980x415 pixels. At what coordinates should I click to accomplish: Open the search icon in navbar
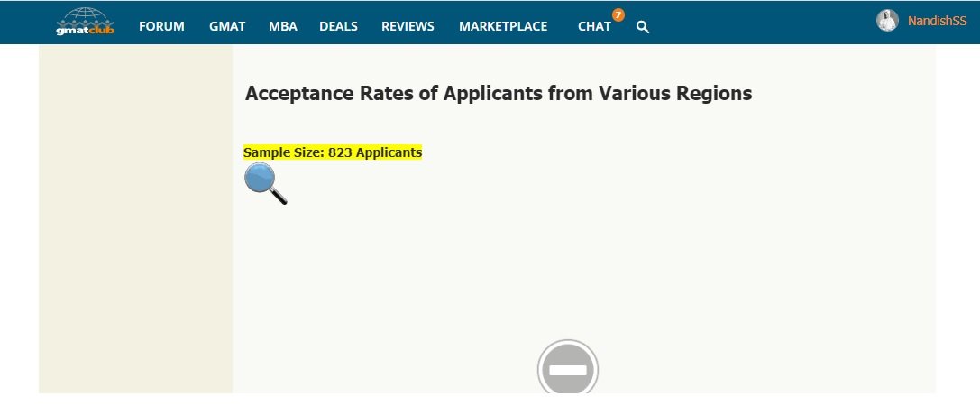[x=643, y=27]
